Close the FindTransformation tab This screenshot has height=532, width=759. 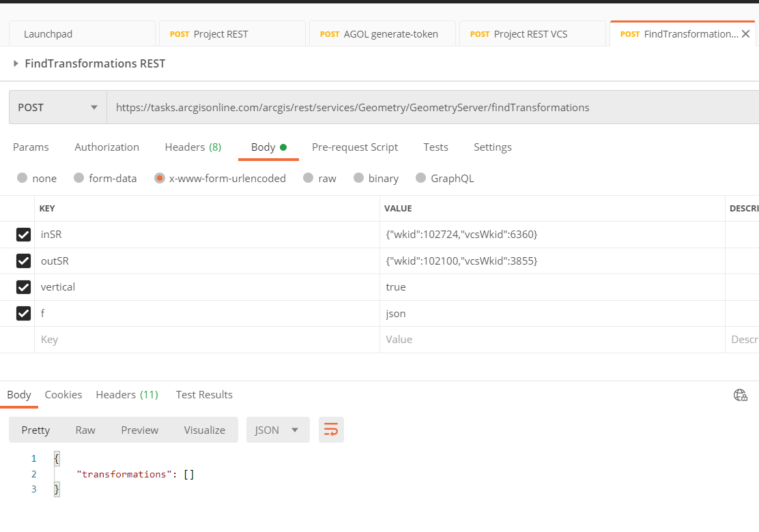(745, 33)
